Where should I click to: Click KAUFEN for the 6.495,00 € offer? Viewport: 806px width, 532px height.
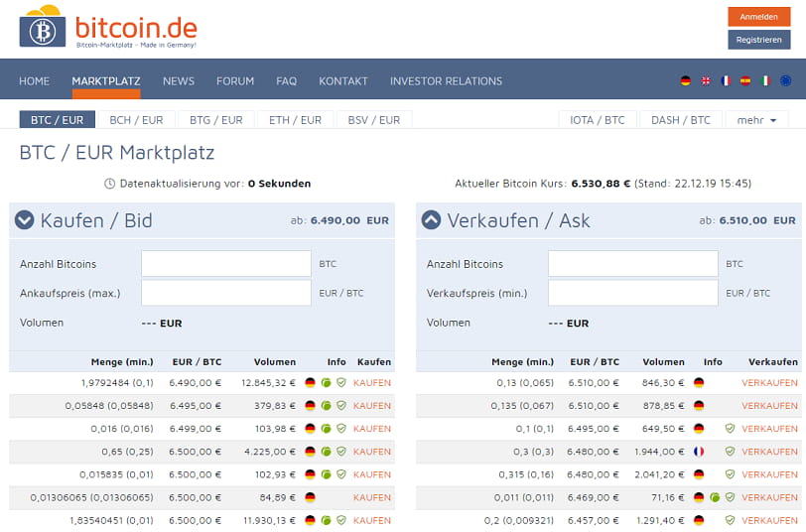[x=372, y=406]
